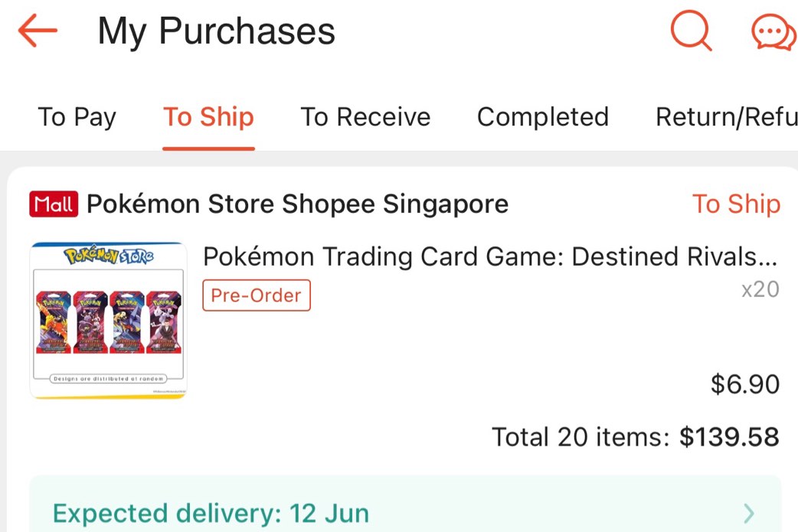Tap the back arrow to leave My Purchases

(37, 31)
